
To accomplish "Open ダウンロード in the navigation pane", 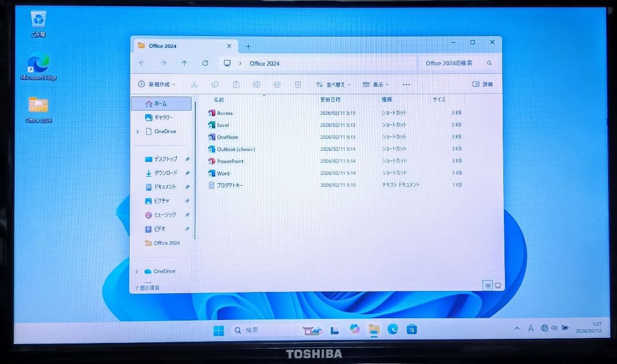I will pos(162,173).
